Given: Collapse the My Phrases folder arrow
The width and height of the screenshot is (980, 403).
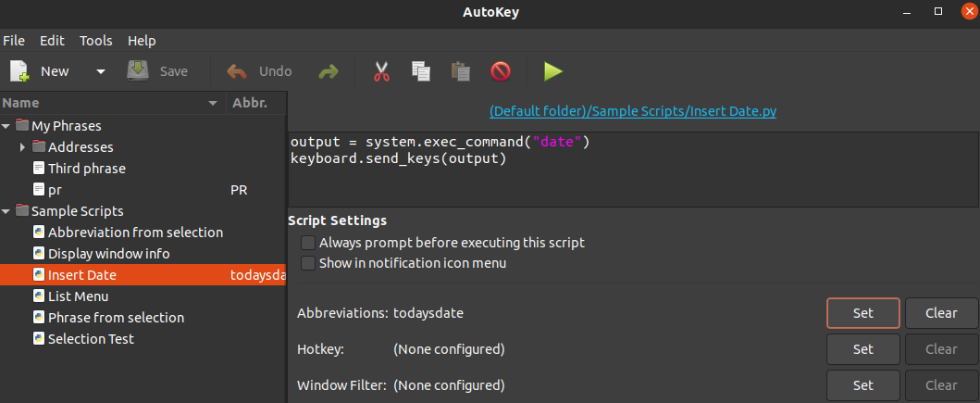Looking at the screenshot, I should tap(6, 126).
